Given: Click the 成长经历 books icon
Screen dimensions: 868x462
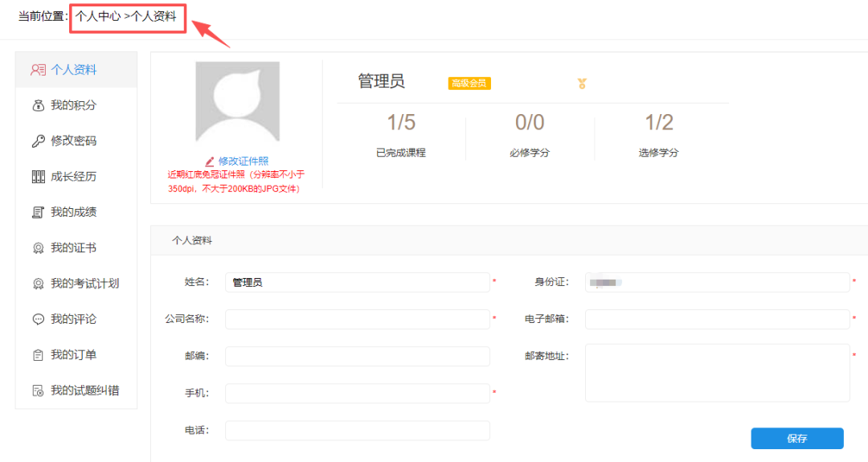Looking at the screenshot, I should click(38, 177).
